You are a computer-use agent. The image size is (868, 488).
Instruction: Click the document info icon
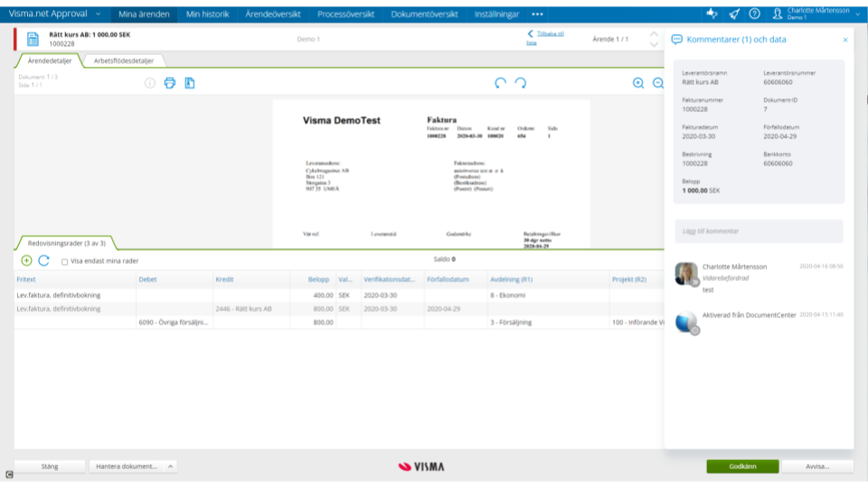click(149, 83)
